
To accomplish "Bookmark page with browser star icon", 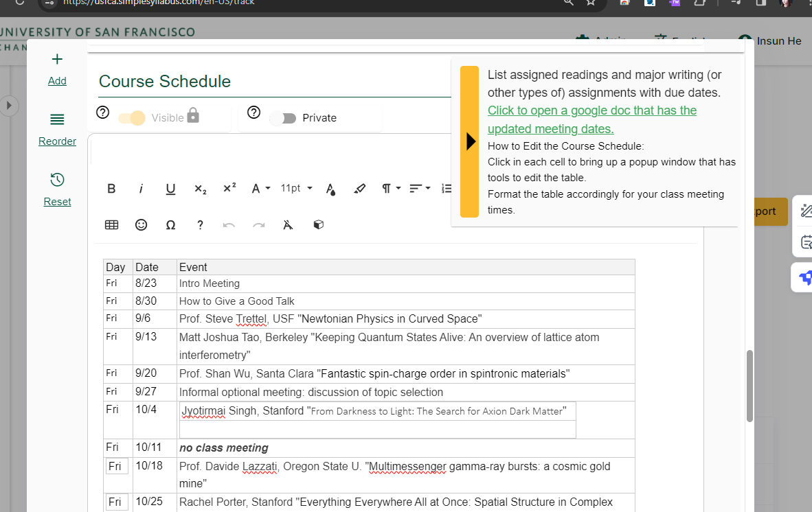I will click(591, 2).
